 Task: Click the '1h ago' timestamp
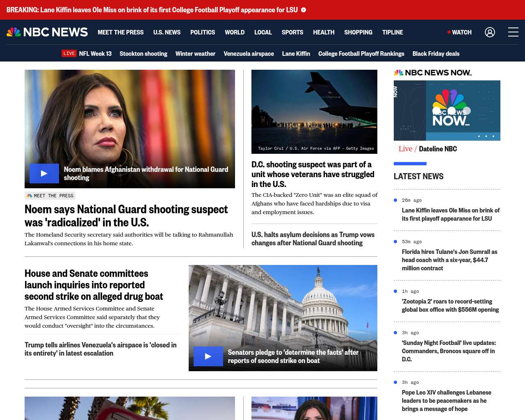411,291
